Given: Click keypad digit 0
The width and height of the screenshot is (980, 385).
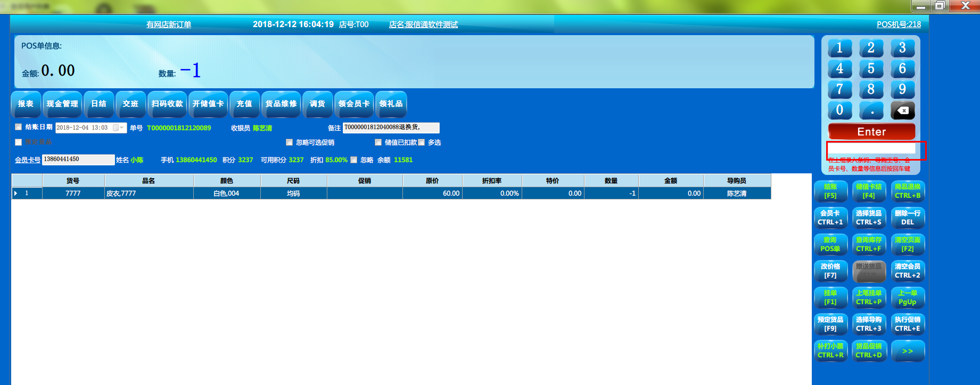Looking at the screenshot, I should point(839,110).
